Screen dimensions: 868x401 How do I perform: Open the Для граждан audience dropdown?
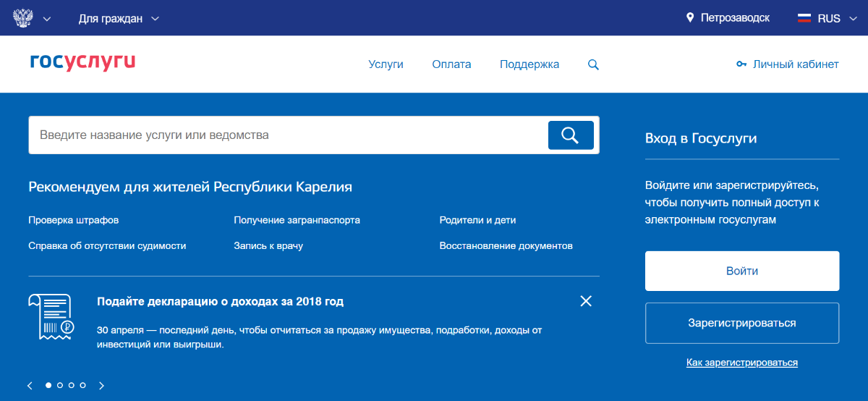[119, 18]
